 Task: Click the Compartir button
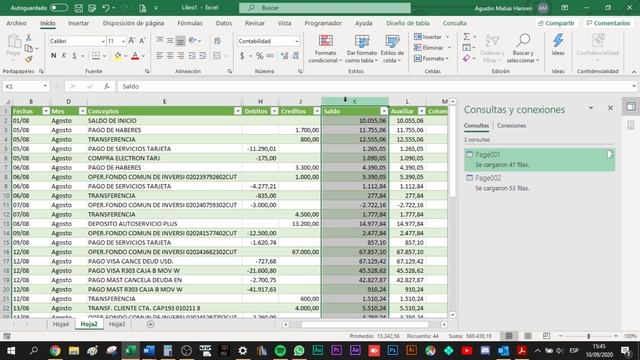(556, 23)
